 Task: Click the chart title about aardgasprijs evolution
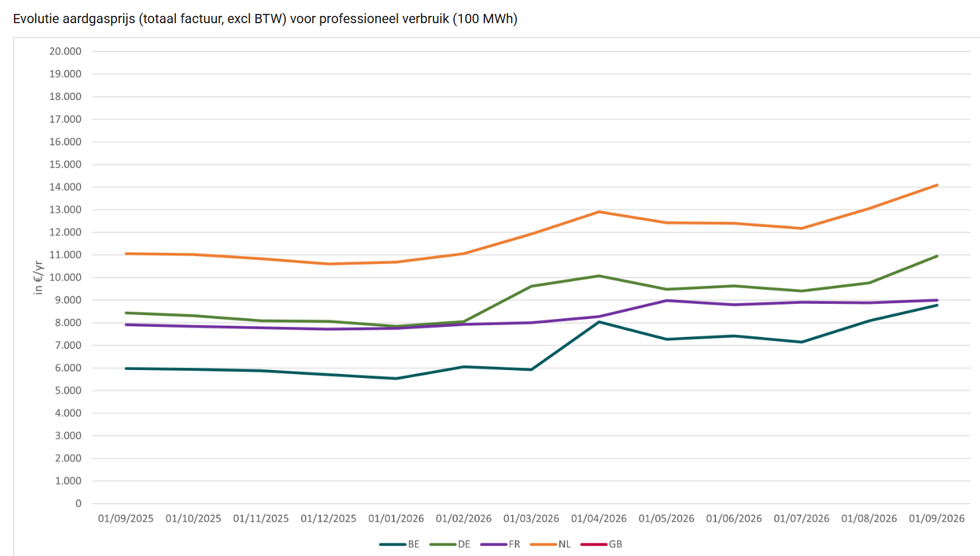(265, 19)
